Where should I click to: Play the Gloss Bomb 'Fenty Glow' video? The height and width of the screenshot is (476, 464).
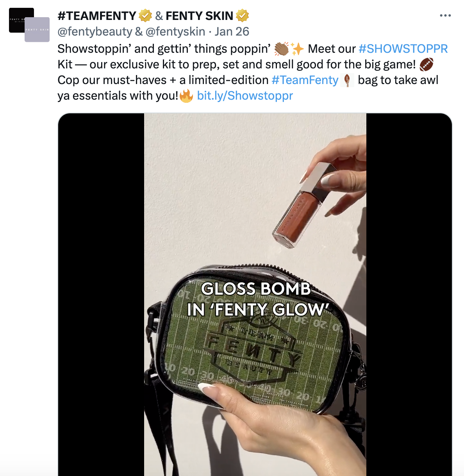click(x=255, y=294)
